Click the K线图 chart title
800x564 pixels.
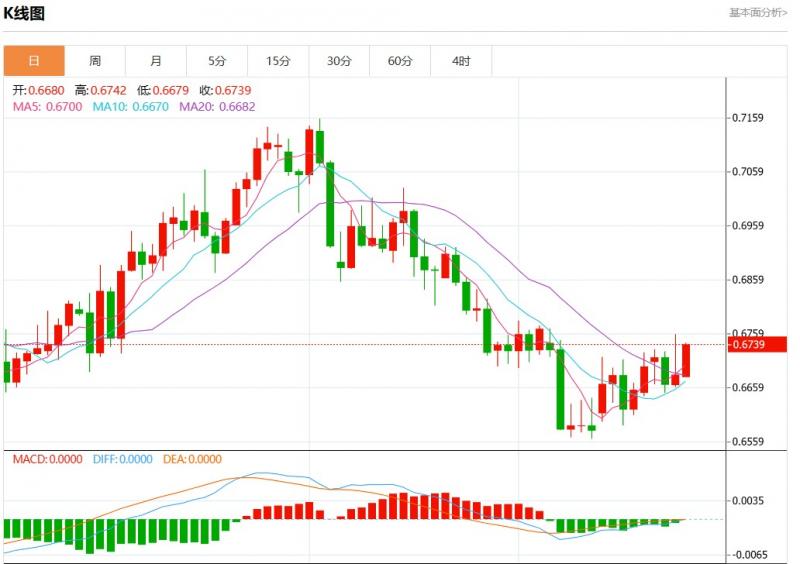24,13
